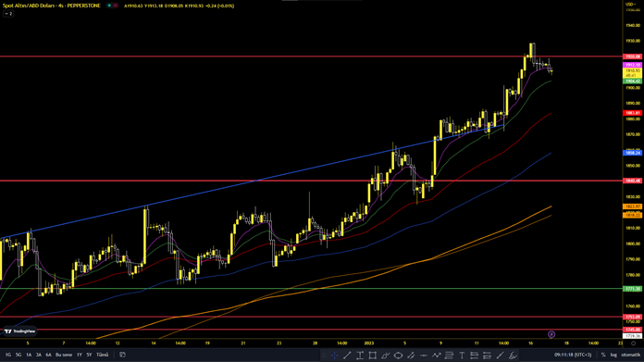Image resolution: width=644 pixels, height=362 pixels.
Task: Open the USD currency dropdown on price scale
Action: (x=631, y=4)
